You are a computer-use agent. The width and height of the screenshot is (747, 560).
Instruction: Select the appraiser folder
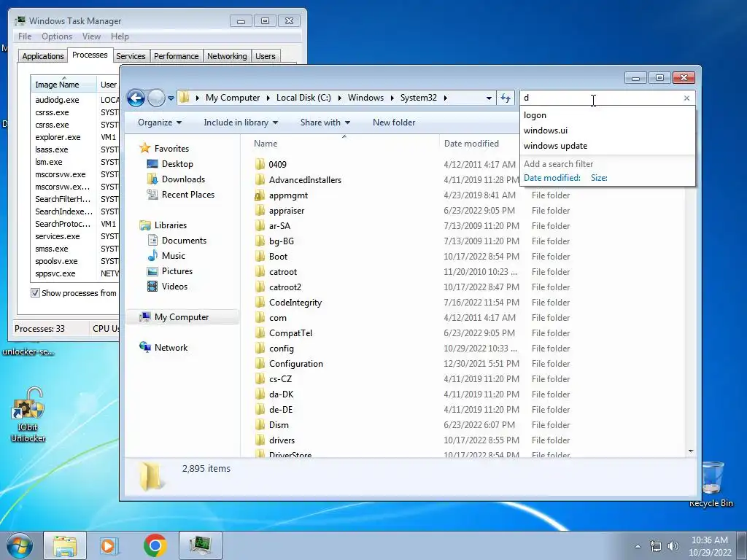point(286,211)
